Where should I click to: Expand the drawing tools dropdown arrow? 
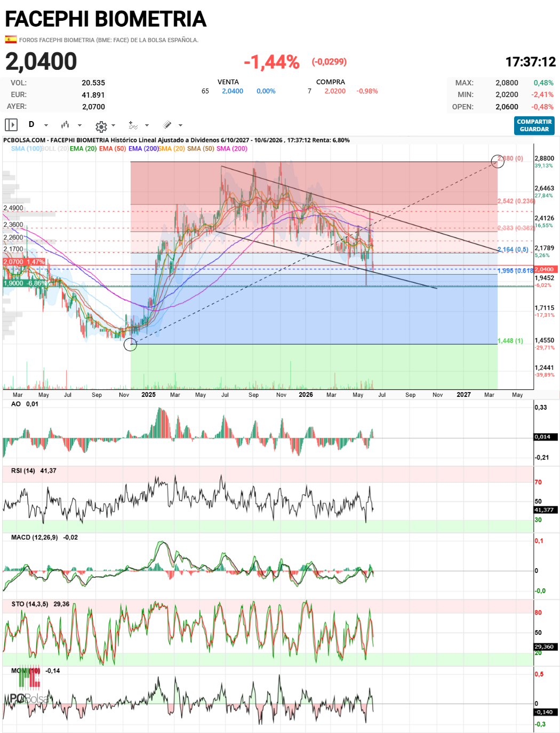180,125
